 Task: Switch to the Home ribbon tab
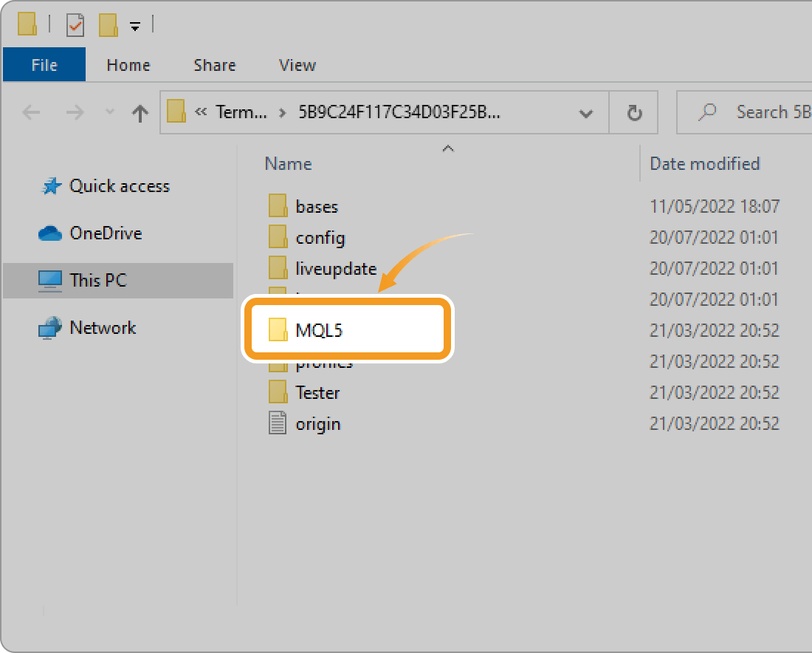pyautogui.click(x=128, y=65)
